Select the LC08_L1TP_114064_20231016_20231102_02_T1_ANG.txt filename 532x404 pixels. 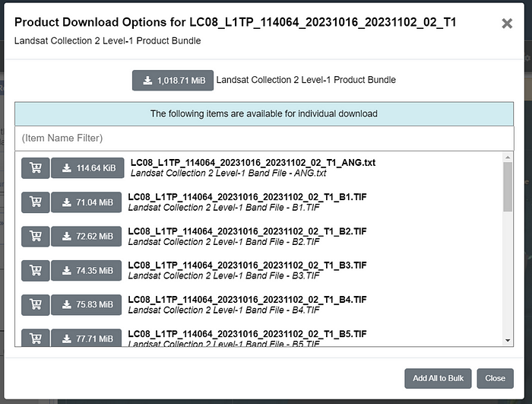[253, 163]
